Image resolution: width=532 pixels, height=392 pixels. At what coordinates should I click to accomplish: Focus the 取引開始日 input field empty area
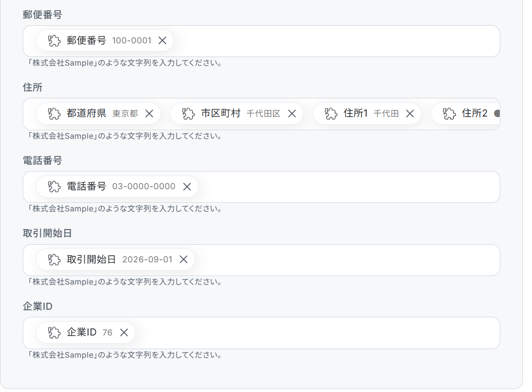tap(346, 260)
